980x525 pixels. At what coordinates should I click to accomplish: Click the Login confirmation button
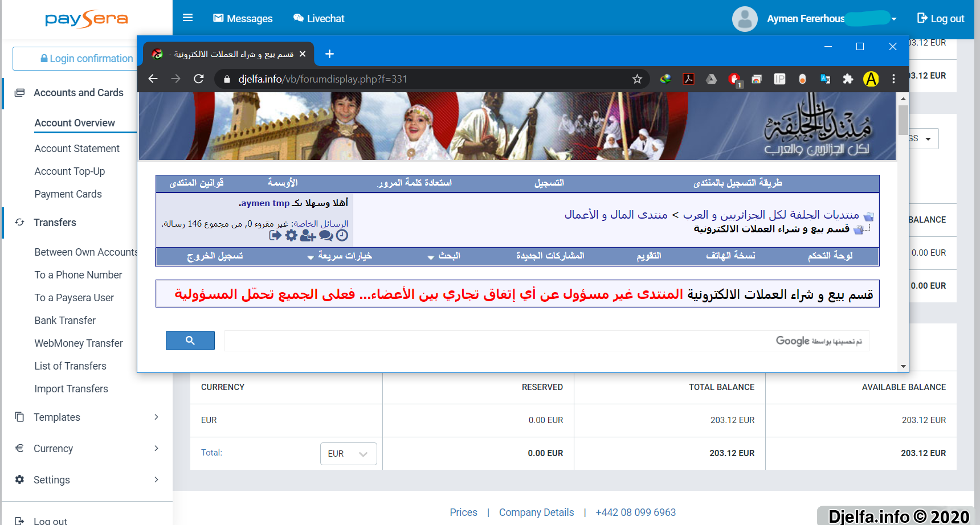tap(85, 59)
